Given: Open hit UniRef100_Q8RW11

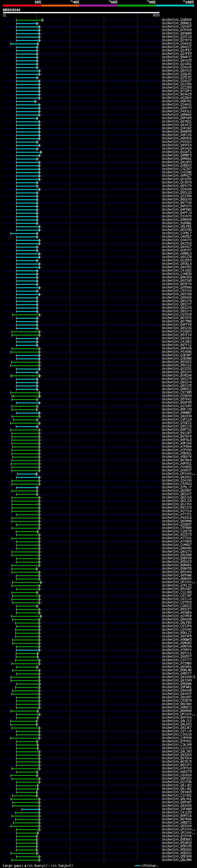Looking at the screenshot, I should [177, 23].
